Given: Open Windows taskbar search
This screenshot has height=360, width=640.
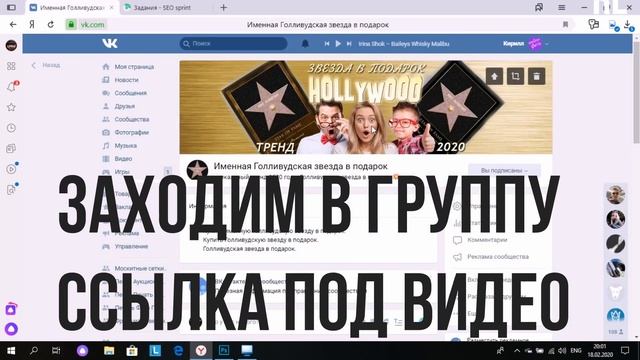Looking at the screenshot, I should [x=34, y=351].
